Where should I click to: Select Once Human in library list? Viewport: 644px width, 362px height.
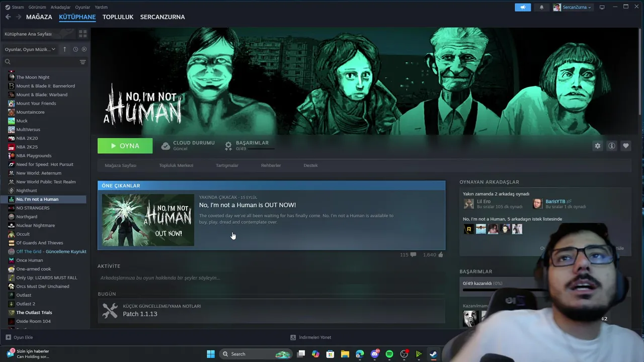[29, 260]
